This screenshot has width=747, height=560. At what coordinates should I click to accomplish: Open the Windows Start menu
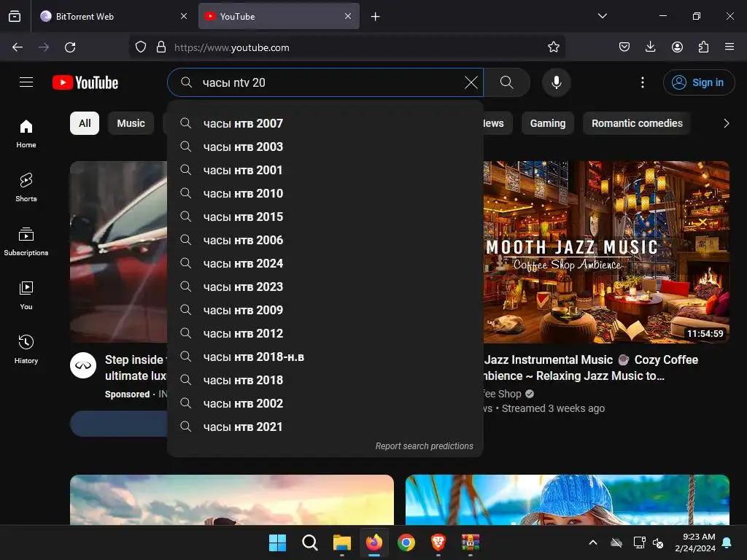point(277,542)
